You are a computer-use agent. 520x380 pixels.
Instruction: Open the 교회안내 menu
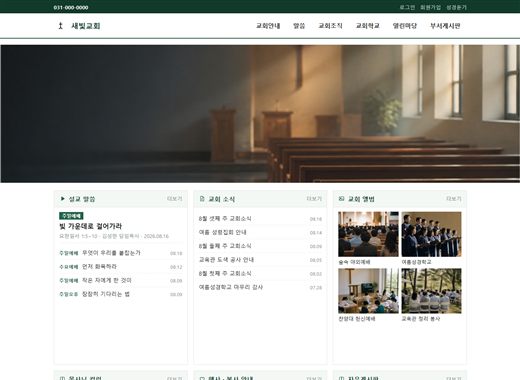(x=268, y=26)
